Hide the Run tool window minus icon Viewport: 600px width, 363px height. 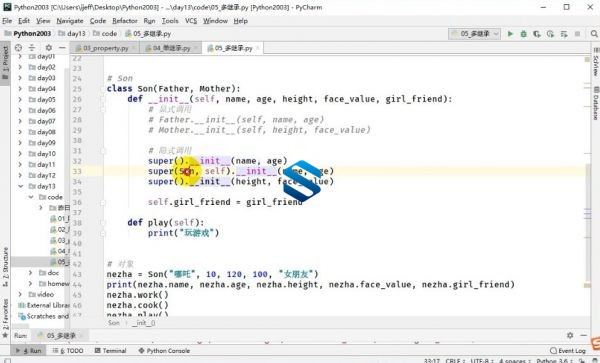[584, 335]
